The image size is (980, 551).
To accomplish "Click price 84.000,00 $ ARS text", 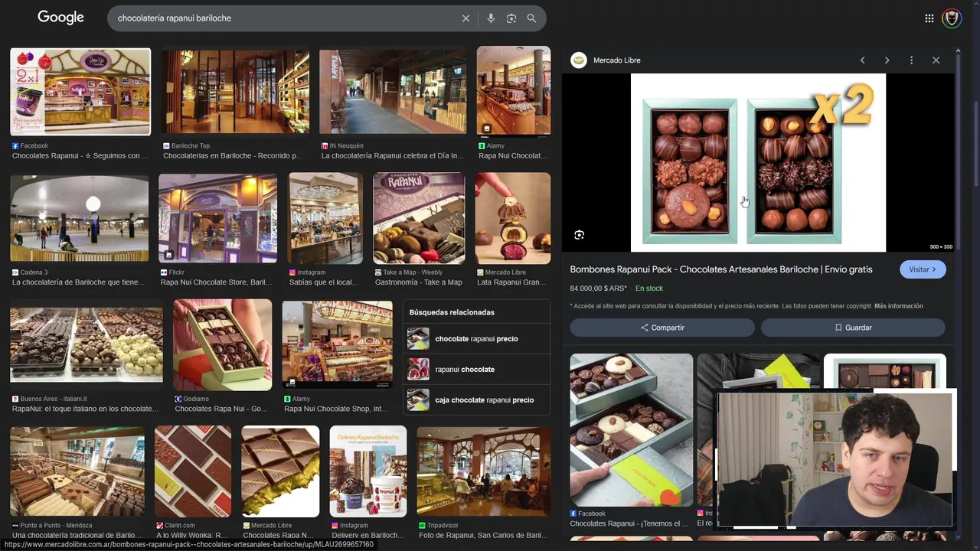I will pyautogui.click(x=599, y=289).
